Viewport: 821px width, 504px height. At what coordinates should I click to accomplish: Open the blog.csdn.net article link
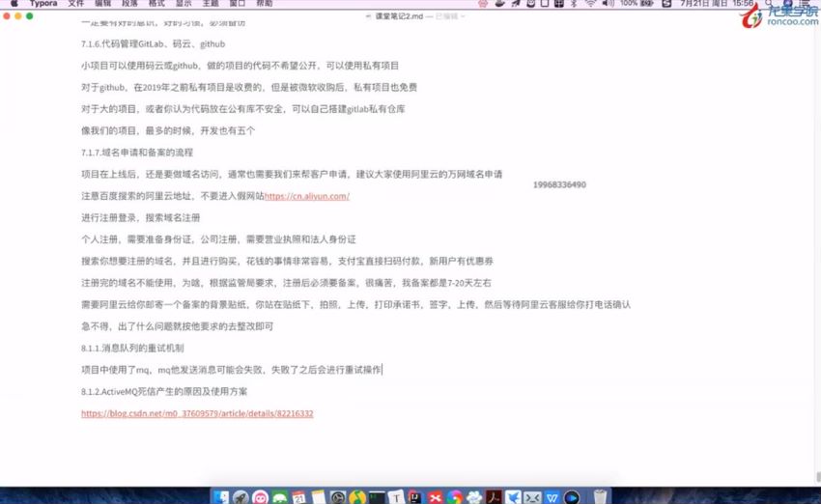197,413
